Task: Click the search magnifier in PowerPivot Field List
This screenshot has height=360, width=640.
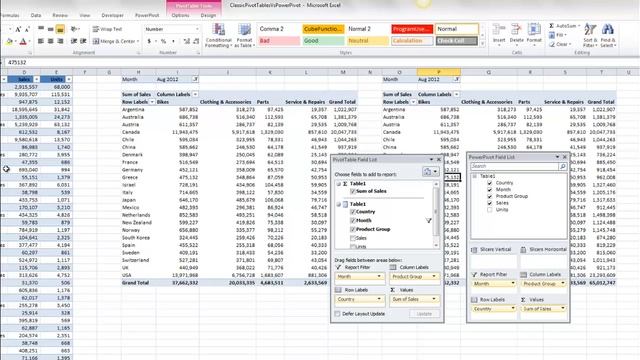Action: [x=562, y=166]
